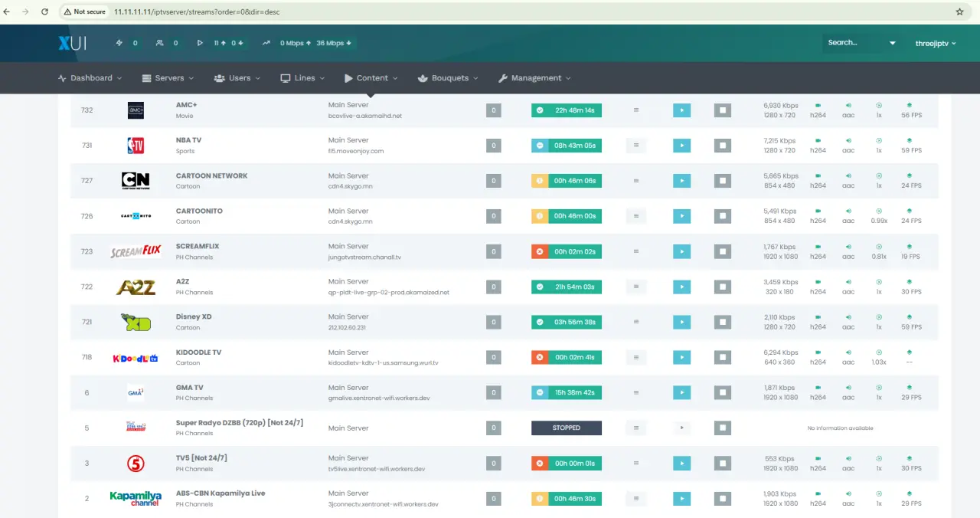Click the Not secure site indicator

click(x=85, y=12)
